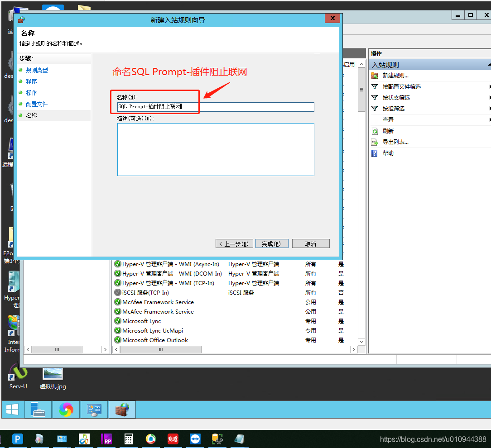Click 导出列表... action
Viewport: 491px width, 448px height.
pyautogui.click(x=395, y=142)
